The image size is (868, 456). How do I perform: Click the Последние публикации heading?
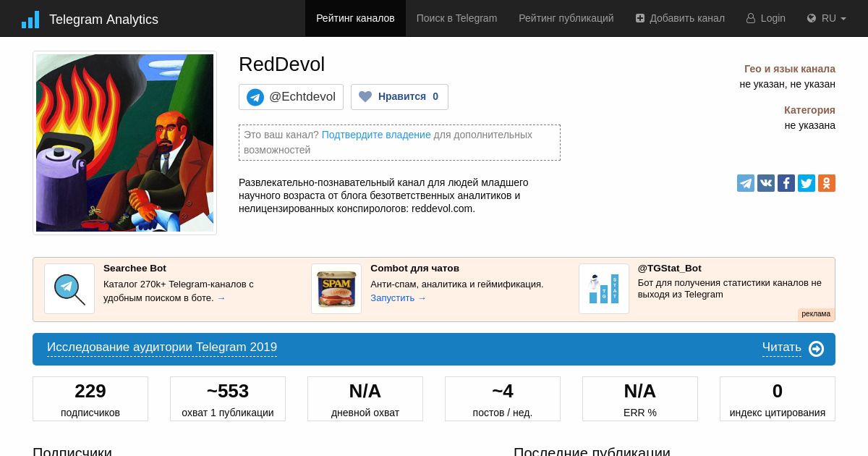coord(592,451)
